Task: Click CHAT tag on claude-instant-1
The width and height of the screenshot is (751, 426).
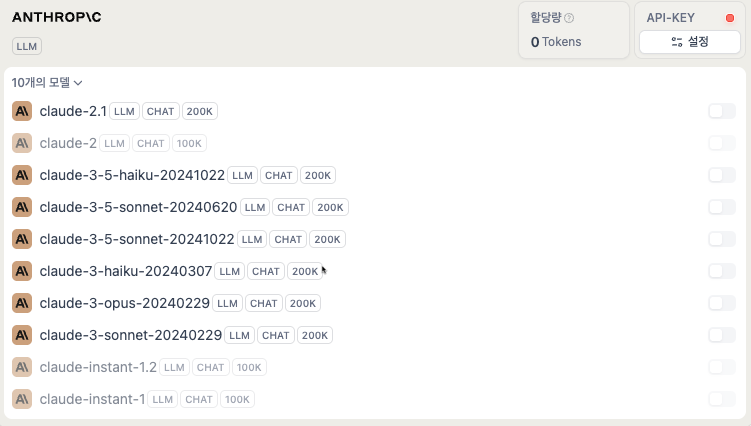Action: 199,399
